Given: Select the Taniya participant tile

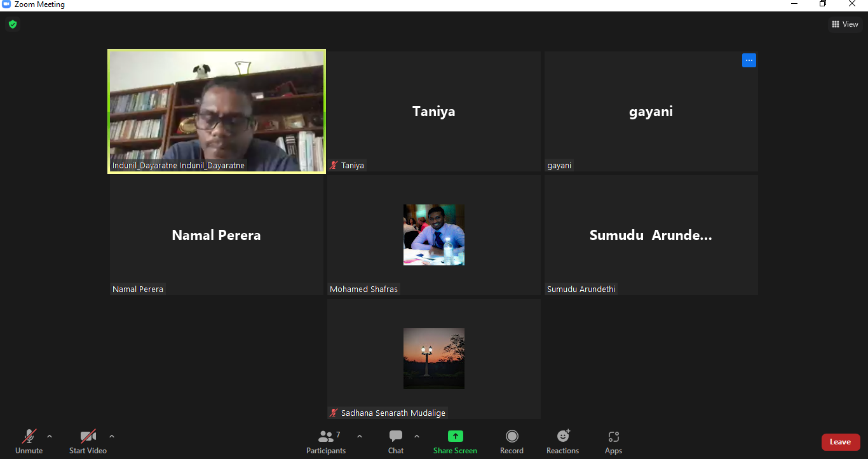Looking at the screenshot, I should (434, 111).
